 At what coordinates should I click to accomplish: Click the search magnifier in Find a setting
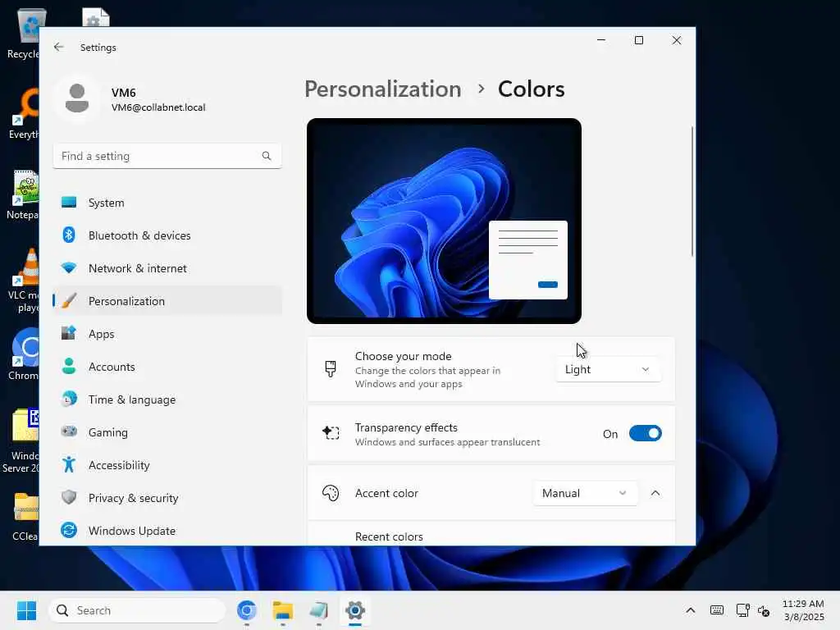[x=267, y=156]
